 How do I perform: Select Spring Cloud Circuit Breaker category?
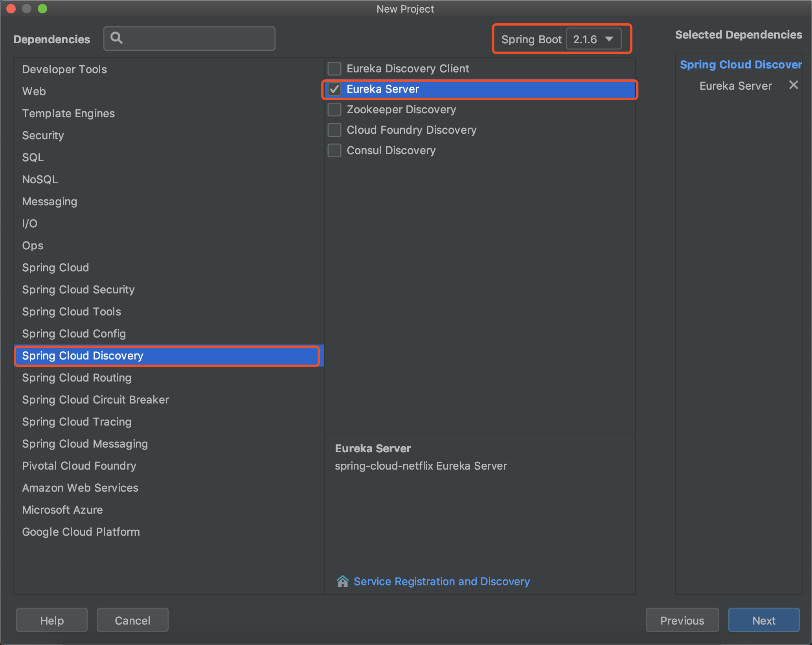point(169,400)
